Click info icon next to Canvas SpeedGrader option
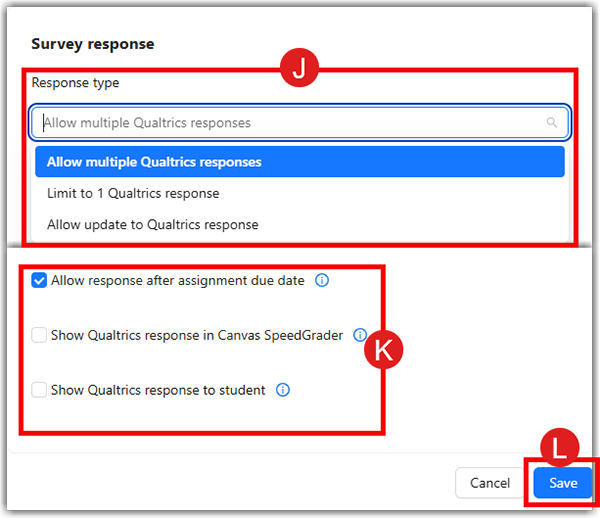This screenshot has height=518, width=600. pyautogui.click(x=360, y=336)
